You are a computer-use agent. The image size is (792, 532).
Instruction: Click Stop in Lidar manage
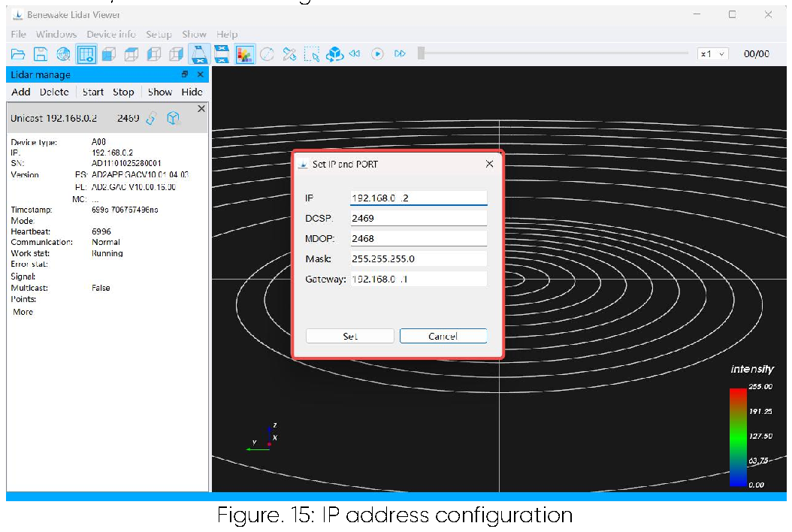coord(123,92)
